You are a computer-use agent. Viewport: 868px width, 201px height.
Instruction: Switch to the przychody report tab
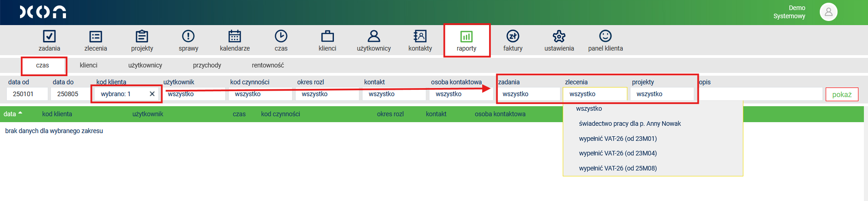click(207, 65)
